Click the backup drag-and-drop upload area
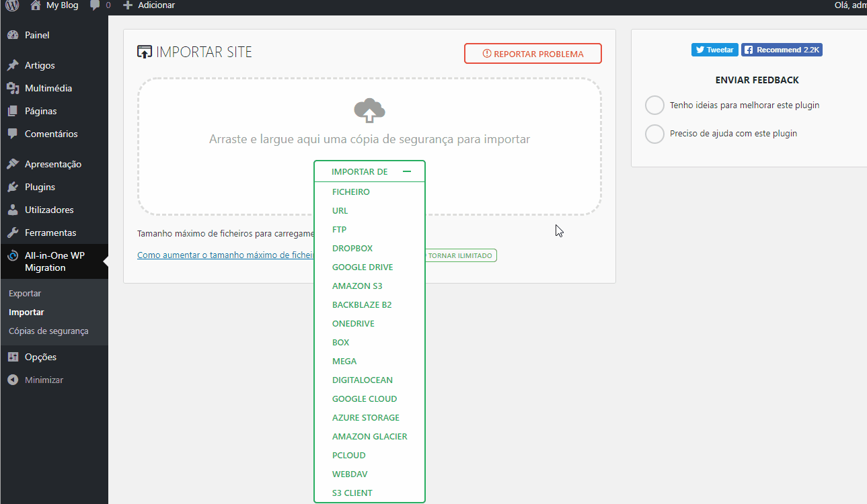Screen dimensions: 867x504 click(x=369, y=146)
